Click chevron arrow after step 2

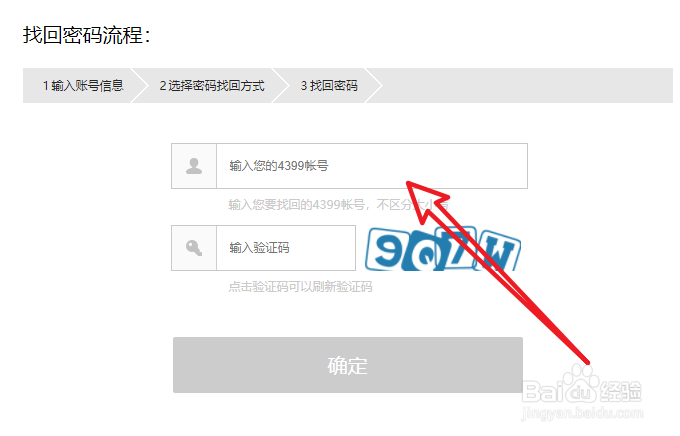[280, 85]
